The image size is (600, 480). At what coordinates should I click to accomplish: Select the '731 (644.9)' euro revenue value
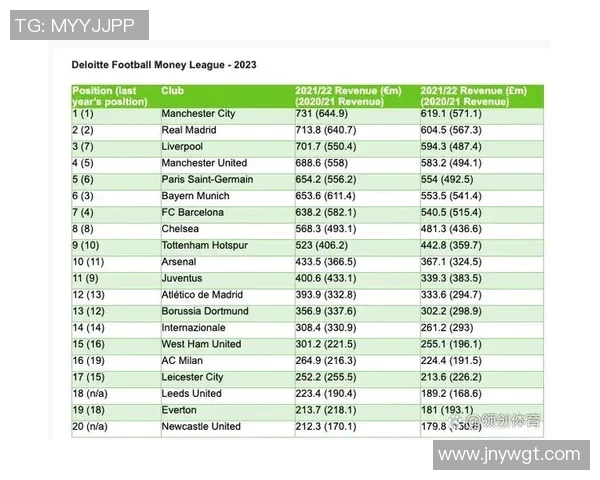click(321, 114)
